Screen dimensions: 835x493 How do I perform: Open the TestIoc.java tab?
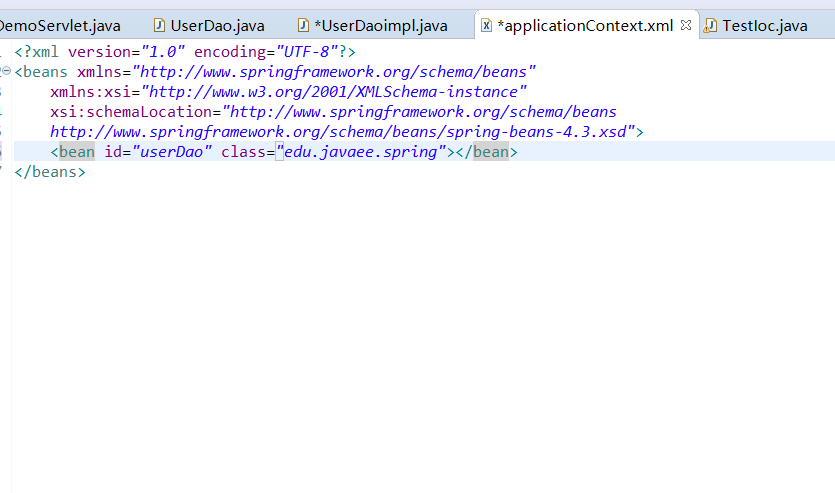[x=765, y=26]
